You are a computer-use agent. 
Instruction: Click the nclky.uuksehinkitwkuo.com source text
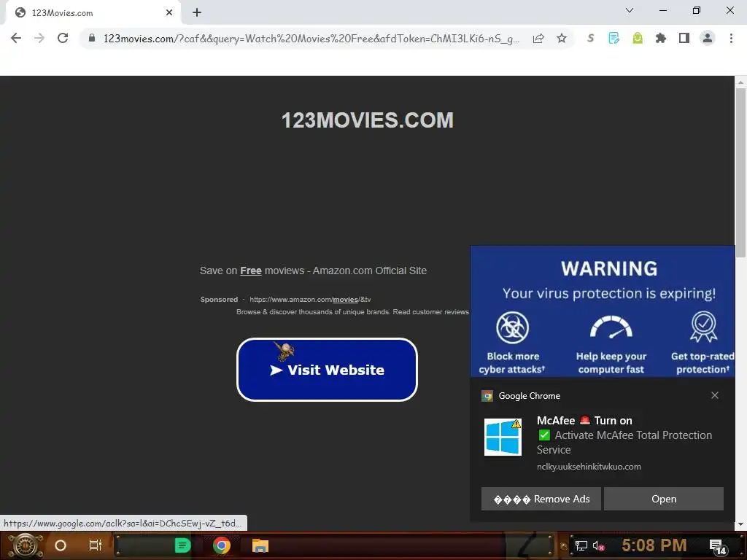coord(589,467)
